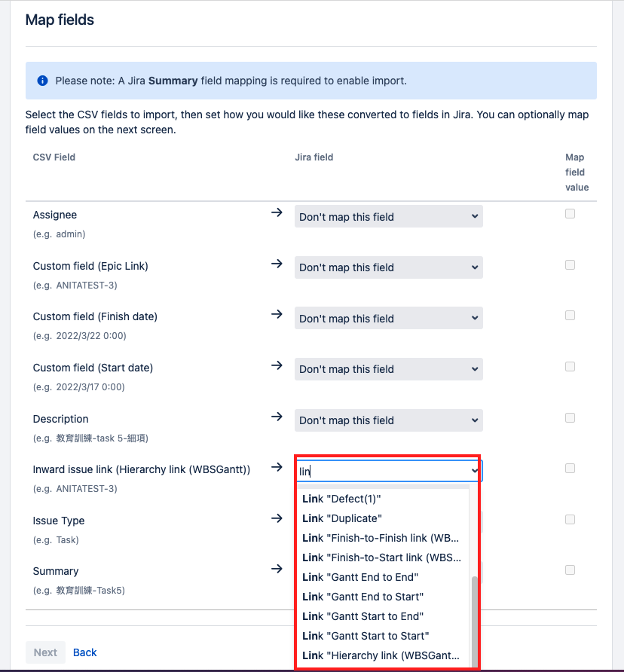Select Link "Finish-to-Start link (WBS…" option
This screenshot has height=672, width=624.
click(384, 557)
